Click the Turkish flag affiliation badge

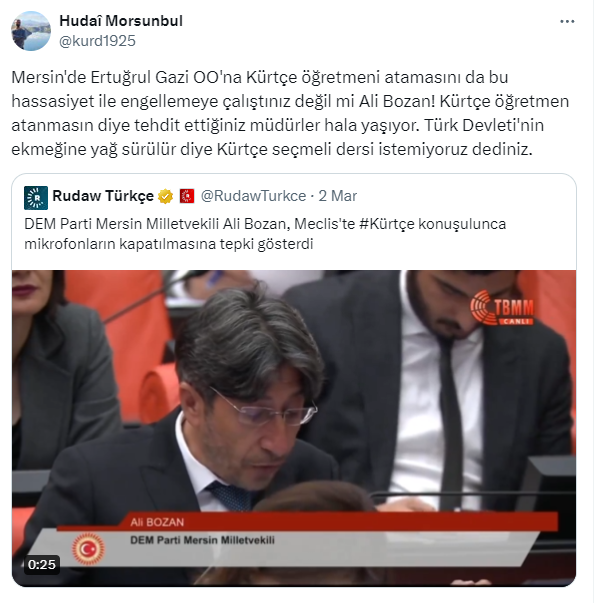(x=187, y=196)
